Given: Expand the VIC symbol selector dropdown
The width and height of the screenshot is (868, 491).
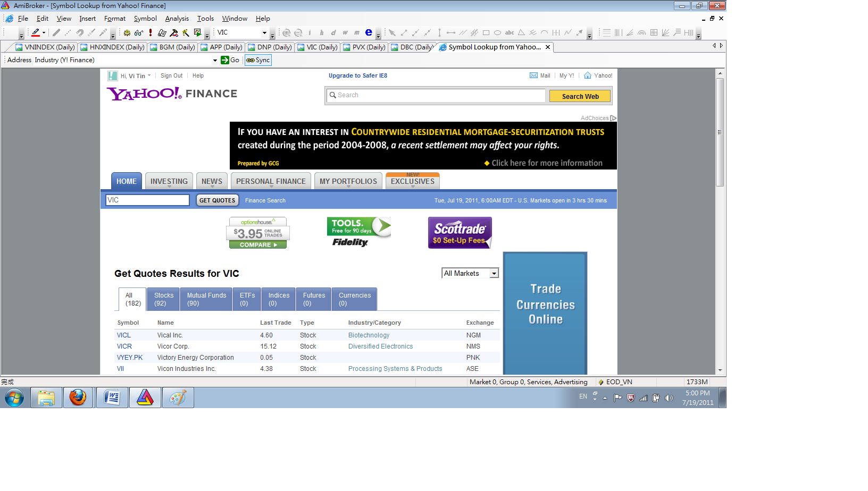Looking at the screenshot, I should pos(264,32).
